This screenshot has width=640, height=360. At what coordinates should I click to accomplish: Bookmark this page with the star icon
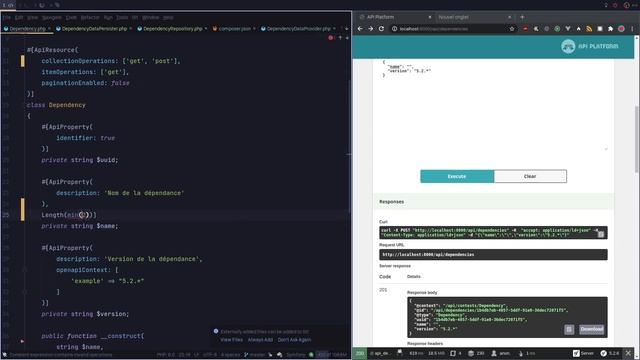pos(512,29)
